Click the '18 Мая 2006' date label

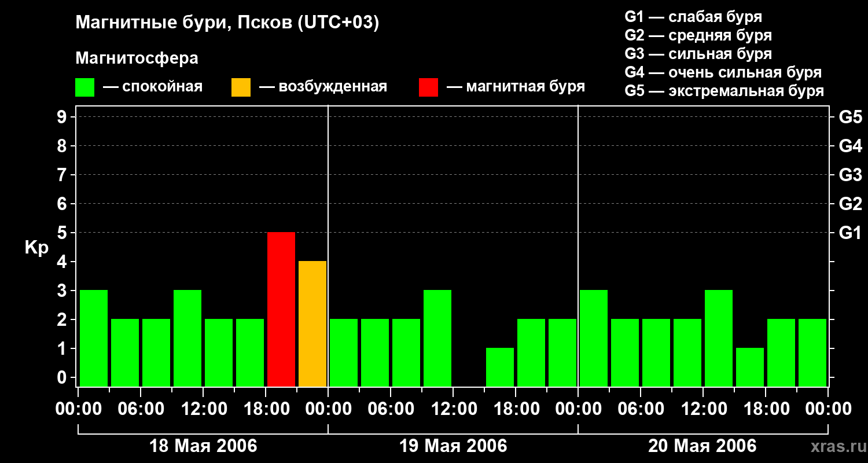tap(203, 446)
